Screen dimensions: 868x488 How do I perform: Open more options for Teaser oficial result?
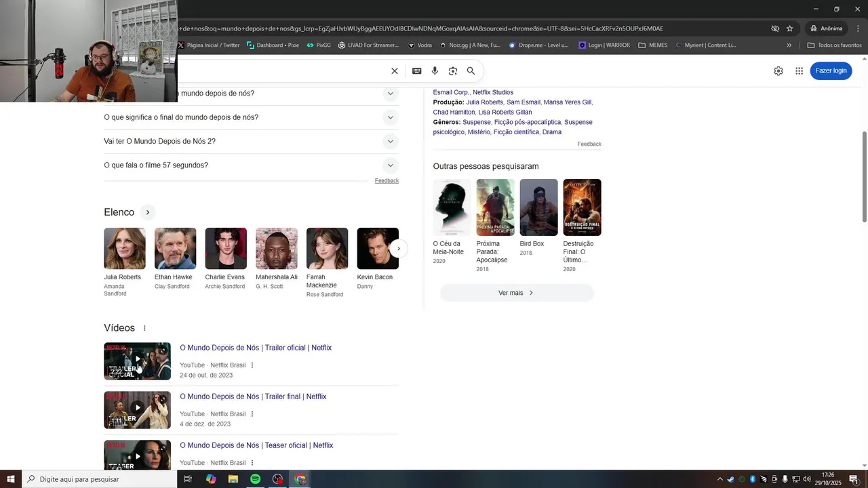(252, 463)
